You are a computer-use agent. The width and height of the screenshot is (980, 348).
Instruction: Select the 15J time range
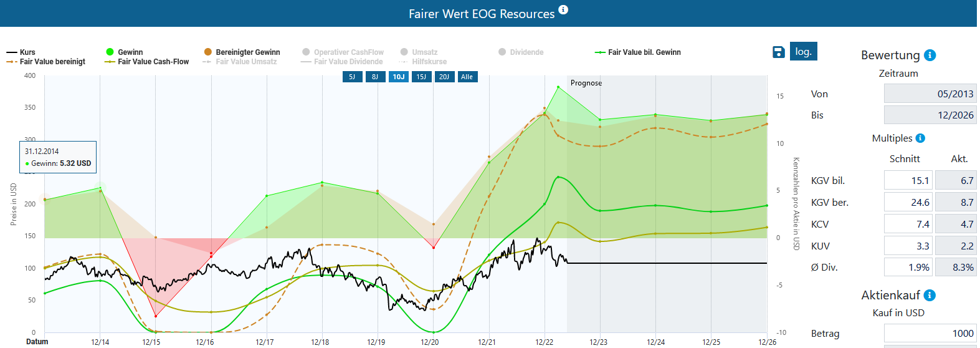point(421,77)
